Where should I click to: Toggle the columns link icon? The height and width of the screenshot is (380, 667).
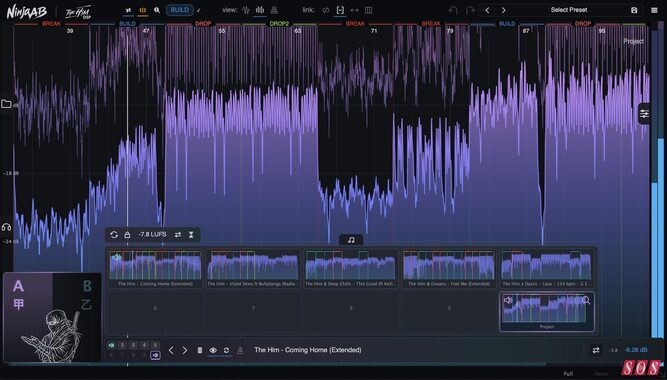click(369, 10)
